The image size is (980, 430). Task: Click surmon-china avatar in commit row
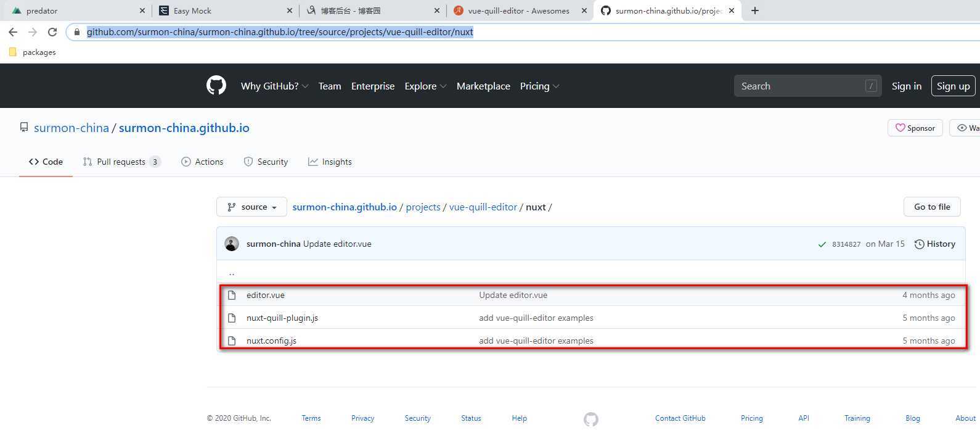(x=232, y=244)
